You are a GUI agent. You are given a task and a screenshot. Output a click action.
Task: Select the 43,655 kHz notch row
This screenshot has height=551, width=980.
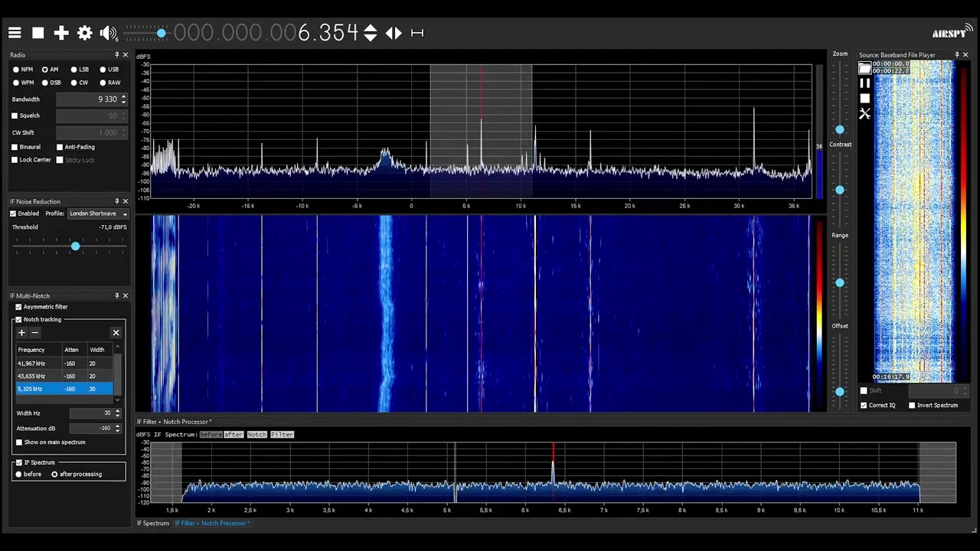64,377
